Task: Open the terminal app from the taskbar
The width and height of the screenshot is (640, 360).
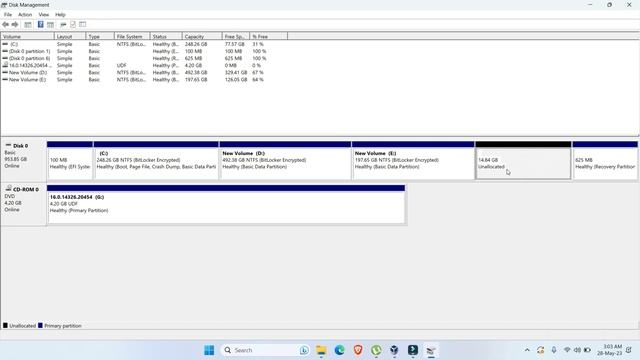Action: point(413,350)
